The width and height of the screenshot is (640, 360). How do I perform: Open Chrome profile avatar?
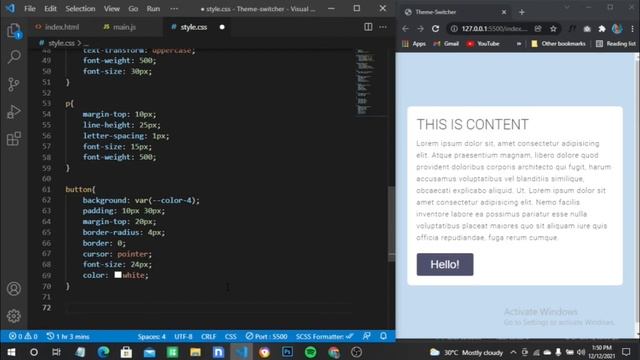(x=617, y=29)
